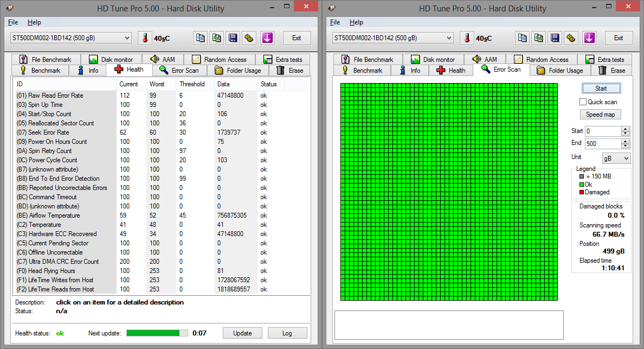Open the File menu in right window
This screenshot has height=349, width=644.
pos(335,22)
